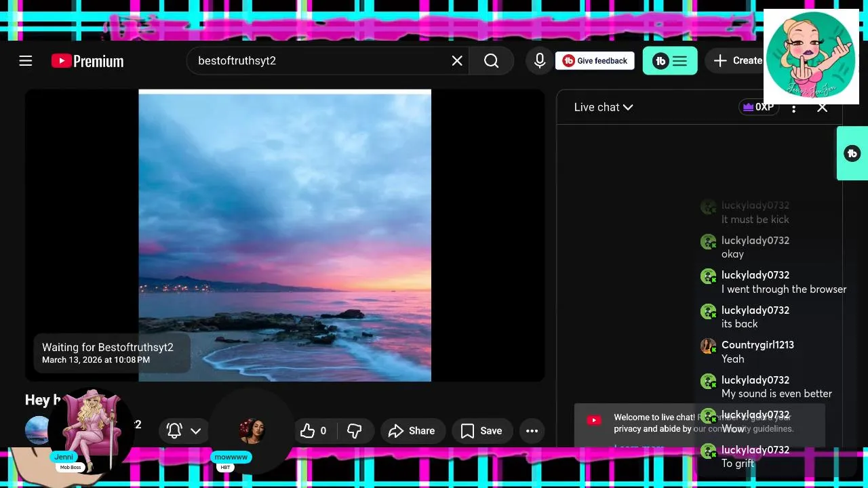Screen dimensions: 868x488
Task: Like the video with thumbs up
Action: [313, 430]
